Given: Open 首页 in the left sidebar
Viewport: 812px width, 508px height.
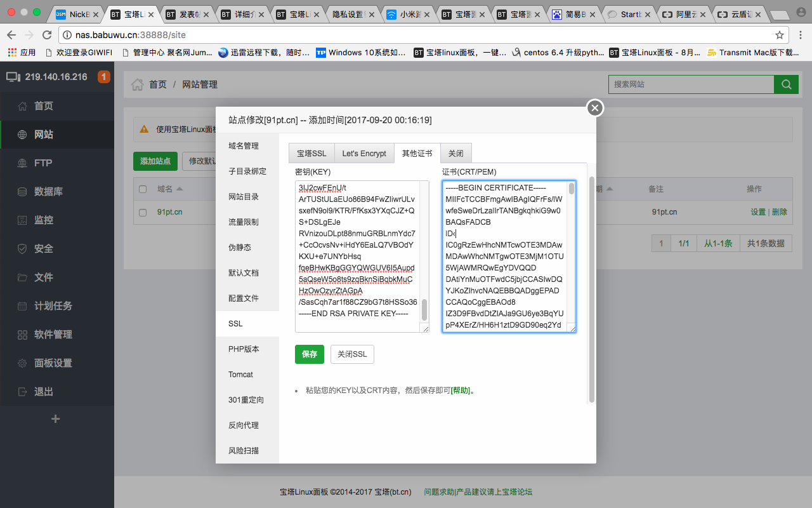Looking at the screenshot, I should click(57, 106).
